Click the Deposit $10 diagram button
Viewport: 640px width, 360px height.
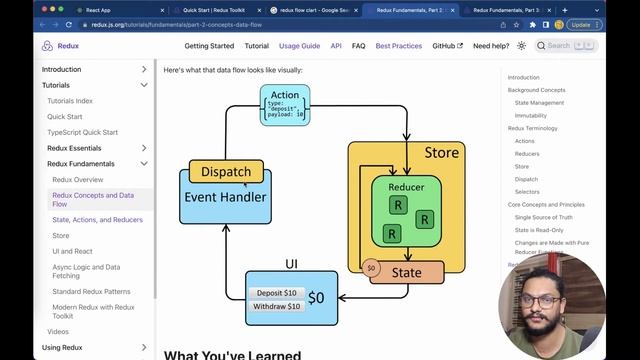tap(276, 293)
